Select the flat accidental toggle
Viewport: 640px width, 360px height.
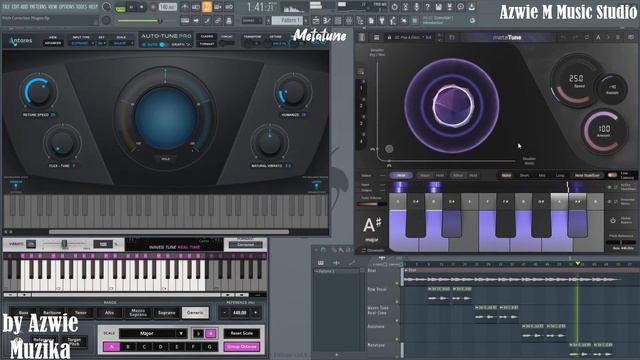[198, 333]
